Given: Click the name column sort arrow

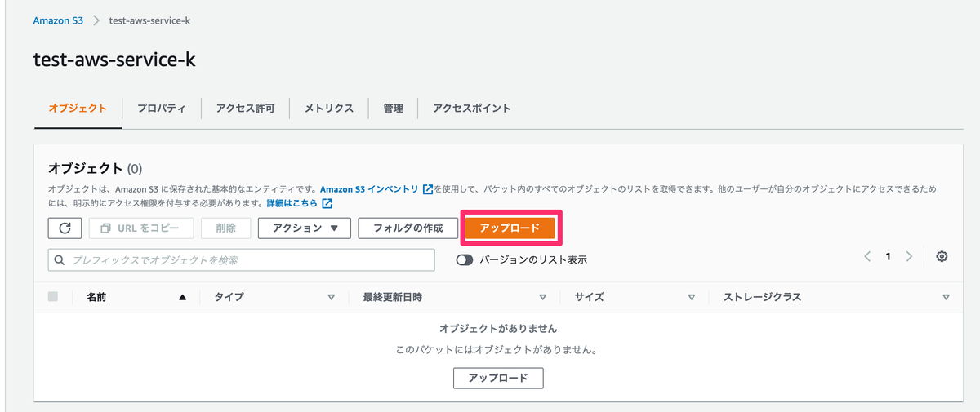Looking at the screenshot, I should (x=183, y=298).
